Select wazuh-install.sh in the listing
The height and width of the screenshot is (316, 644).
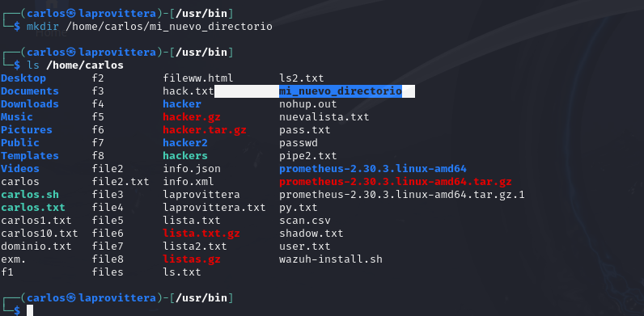click(331, 259)
